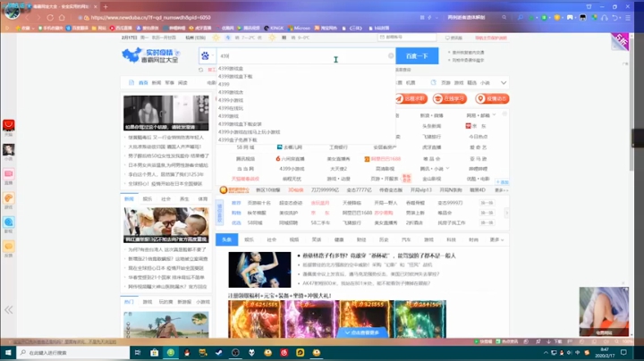Select the blue 头条 headline tab

pos(226,239)
